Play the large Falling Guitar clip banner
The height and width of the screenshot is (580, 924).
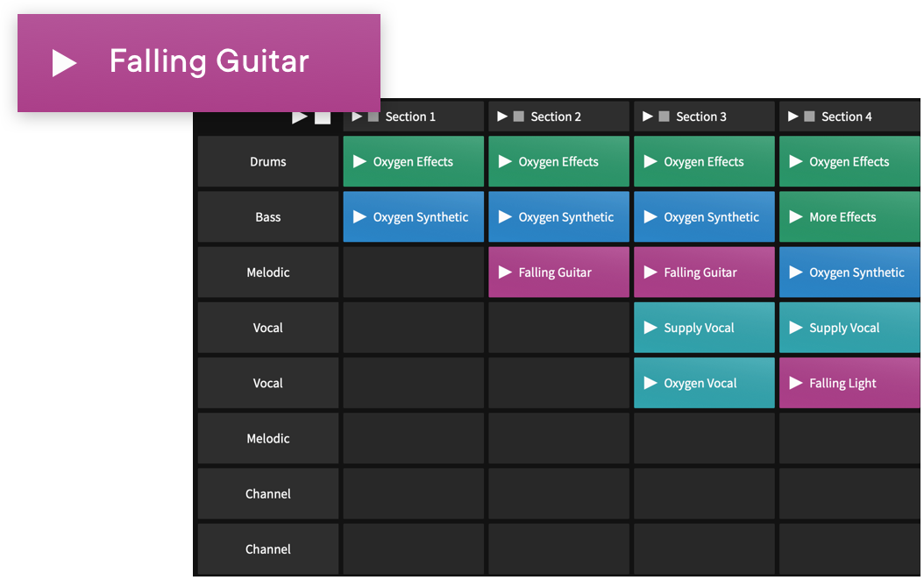(64, 63)
